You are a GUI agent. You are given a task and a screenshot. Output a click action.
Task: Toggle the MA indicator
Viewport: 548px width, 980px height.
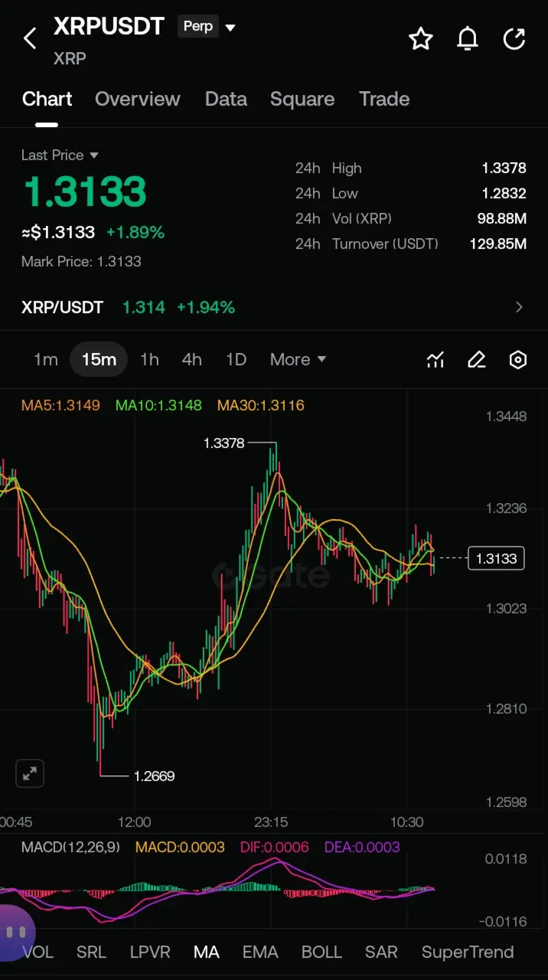point(207,952)
